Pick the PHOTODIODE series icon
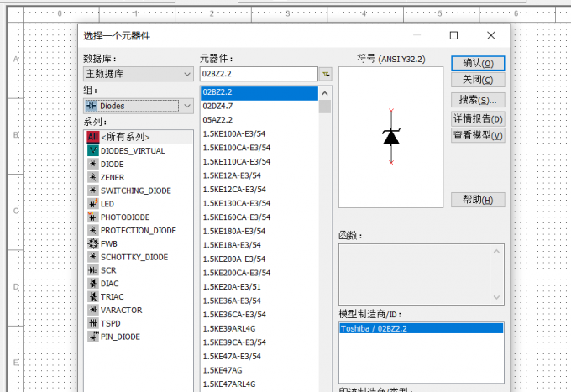 pos(93,217)
